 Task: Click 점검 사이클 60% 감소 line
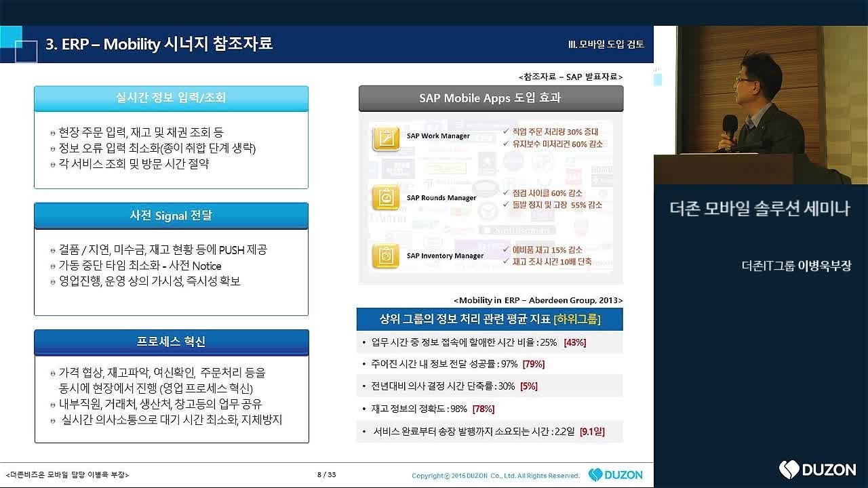(542, 193)
